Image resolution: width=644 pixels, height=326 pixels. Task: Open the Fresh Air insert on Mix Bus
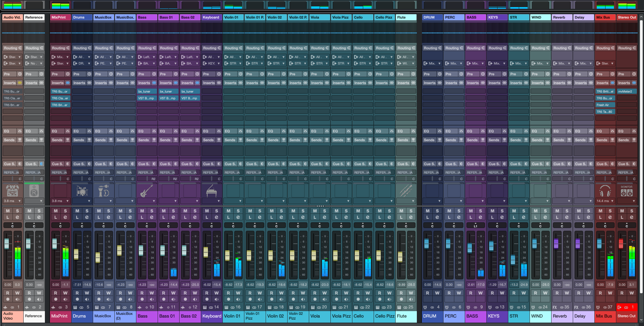(606, 105)
